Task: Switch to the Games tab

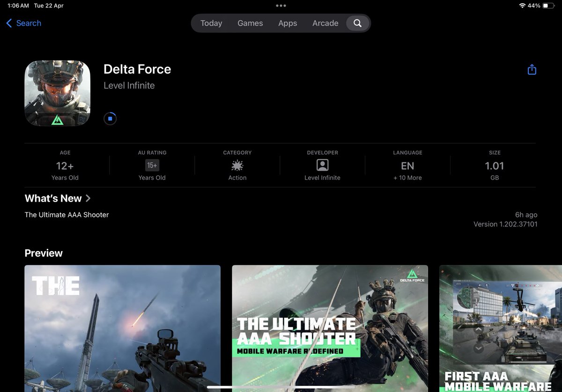Action: click(250, 23)
